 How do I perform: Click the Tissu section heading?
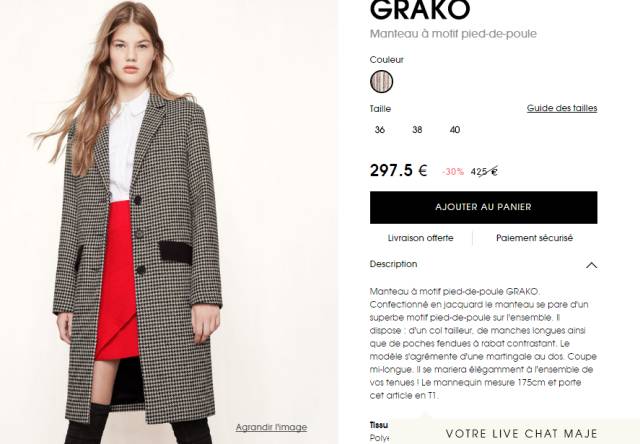(379, 425)
